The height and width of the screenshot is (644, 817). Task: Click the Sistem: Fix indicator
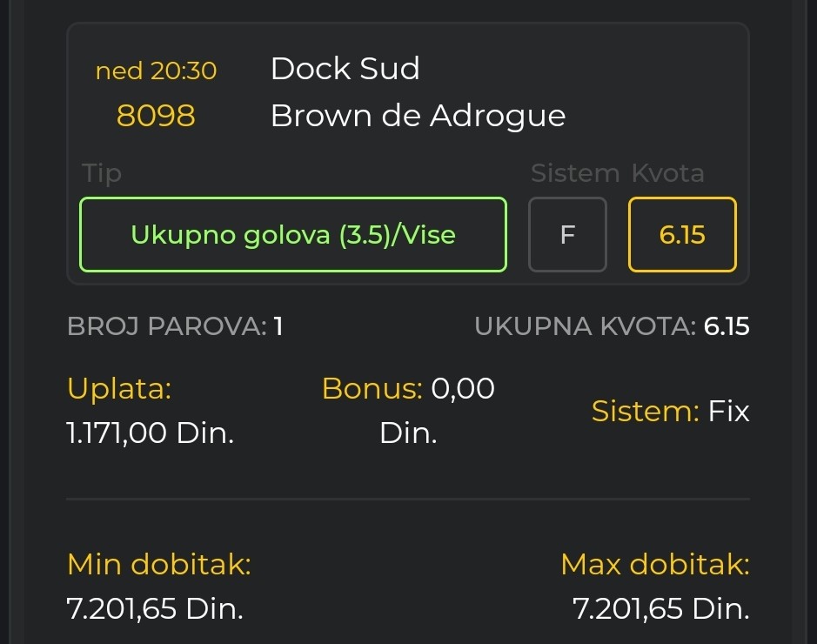[670, 412]
